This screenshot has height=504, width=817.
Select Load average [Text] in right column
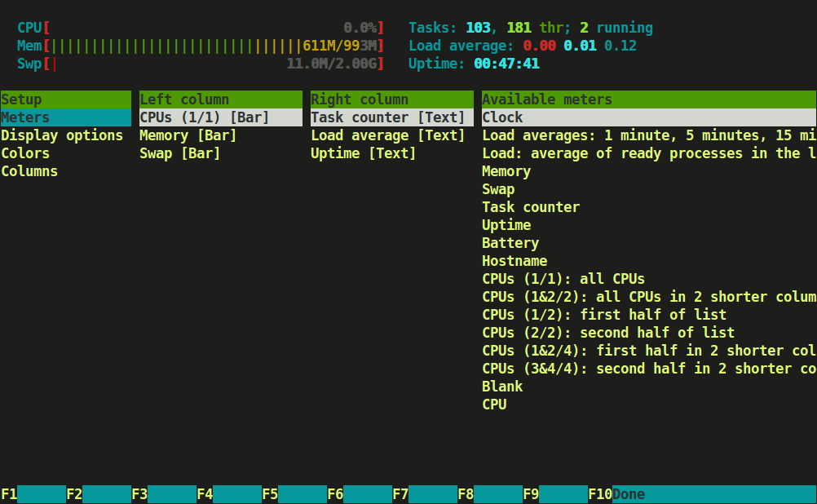[x=387, y=135]
